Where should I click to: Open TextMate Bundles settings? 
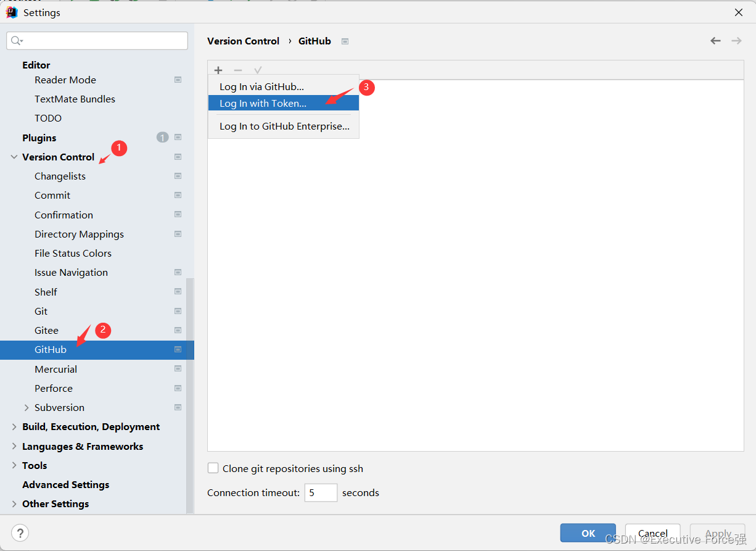[75, 99]
